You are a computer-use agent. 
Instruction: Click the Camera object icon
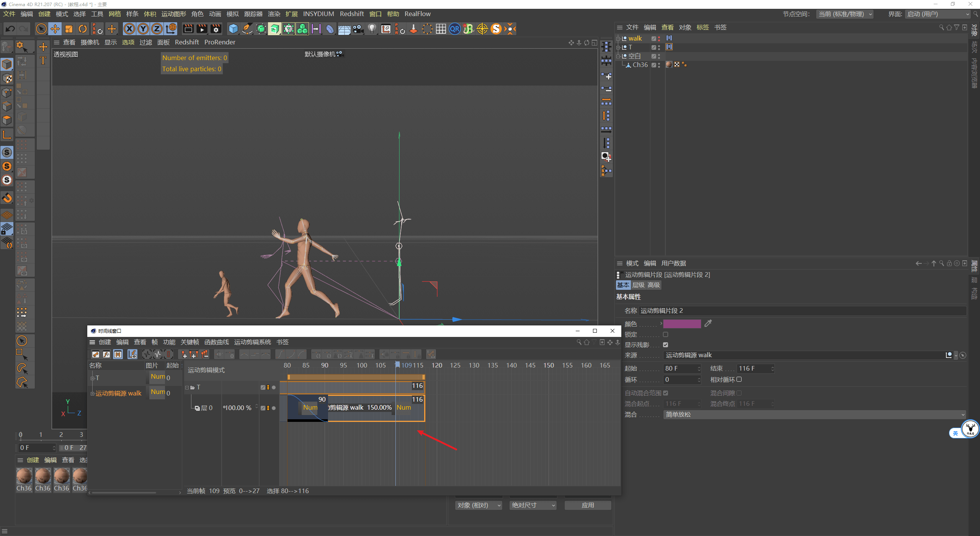(358, 29)
